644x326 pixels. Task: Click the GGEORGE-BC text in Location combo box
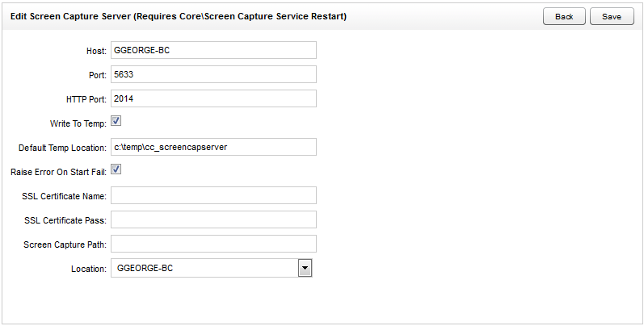(145, 268)
